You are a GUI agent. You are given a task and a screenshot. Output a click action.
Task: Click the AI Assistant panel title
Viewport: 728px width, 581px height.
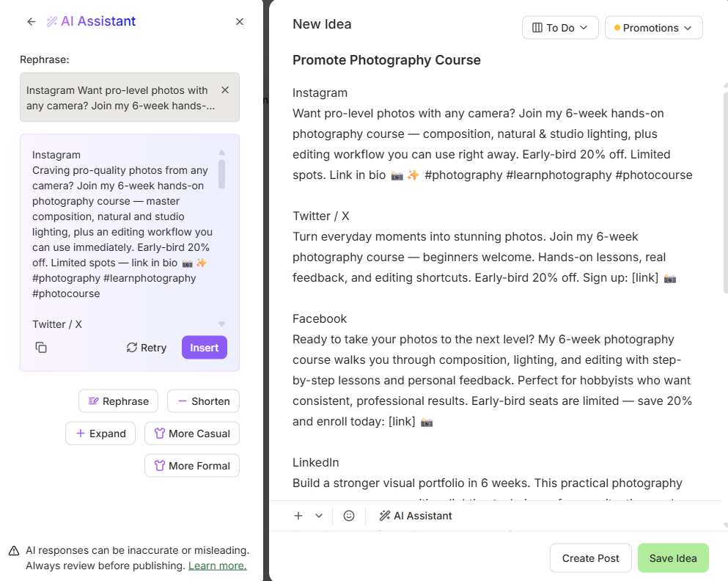pos(98,21)
